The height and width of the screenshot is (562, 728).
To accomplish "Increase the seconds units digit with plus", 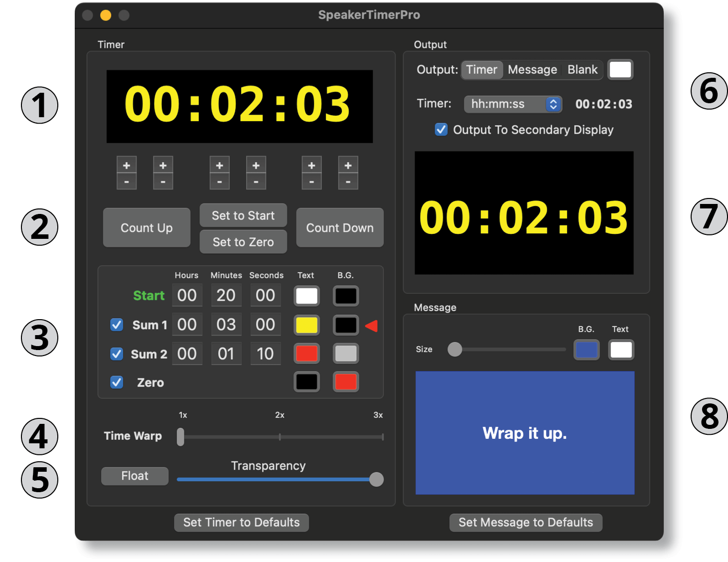I will point(348,165).
